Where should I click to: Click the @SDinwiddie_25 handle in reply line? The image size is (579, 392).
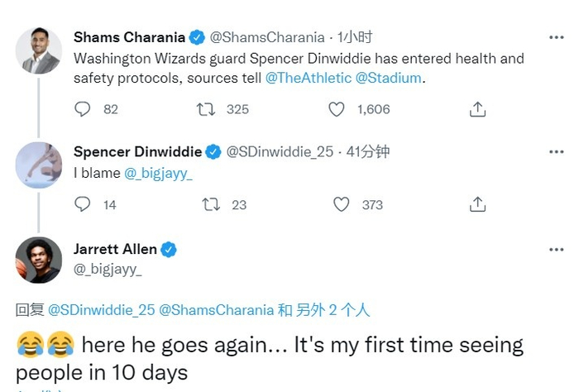[101, 310]
